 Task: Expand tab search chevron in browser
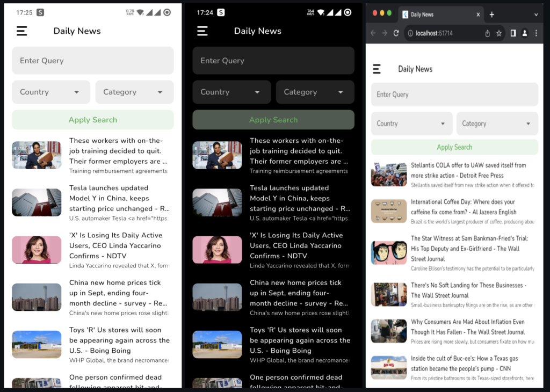[536, 14]
